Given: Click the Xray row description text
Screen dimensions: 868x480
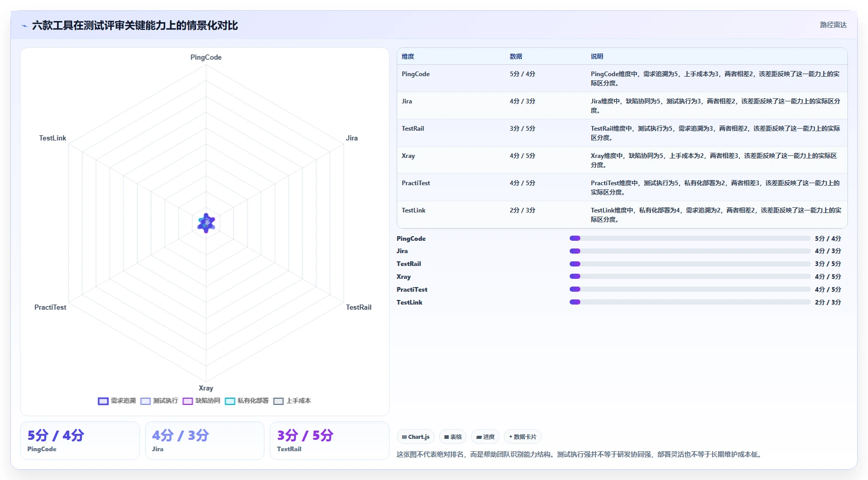Looking at the screenshot, I should pos(714,161).
